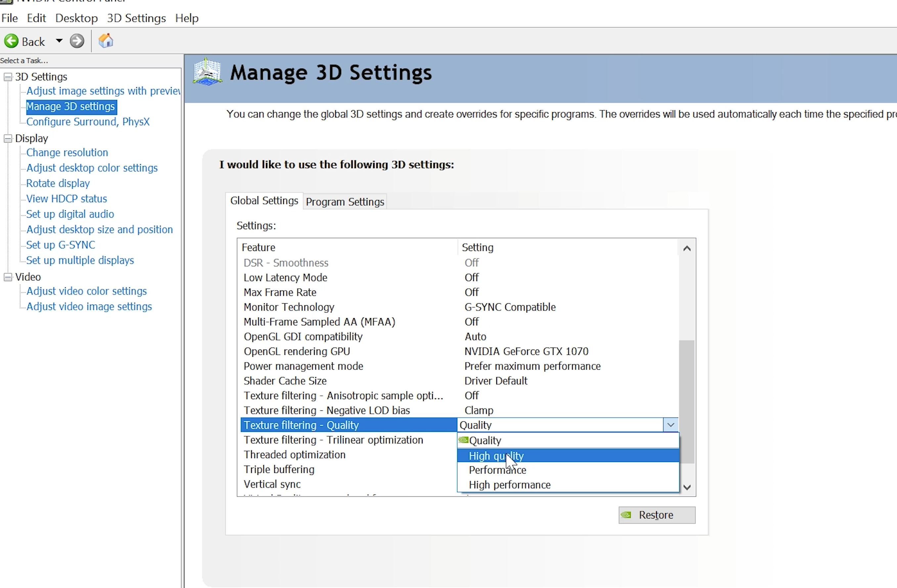The width and height of the screenshot is (897, 588).
Task: Switch to the Program Settings tab
Action: pyautogui.click(x=345, y=202)
